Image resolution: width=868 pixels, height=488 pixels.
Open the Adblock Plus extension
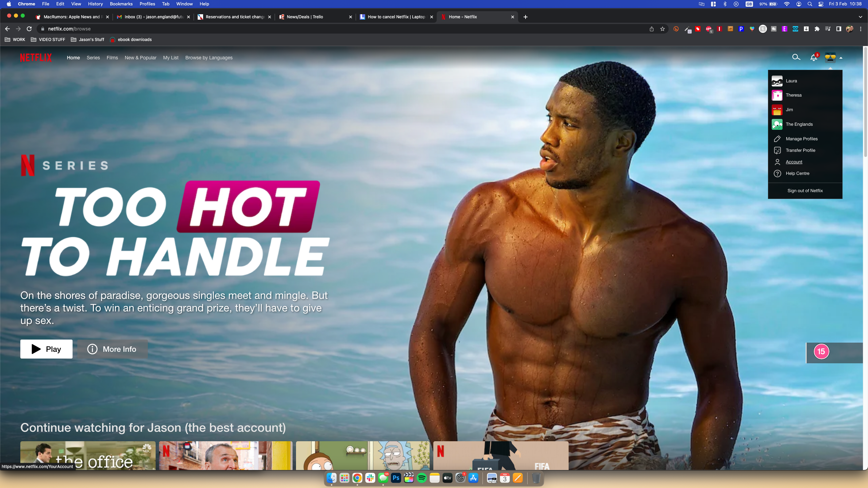(x=709, y=29)
